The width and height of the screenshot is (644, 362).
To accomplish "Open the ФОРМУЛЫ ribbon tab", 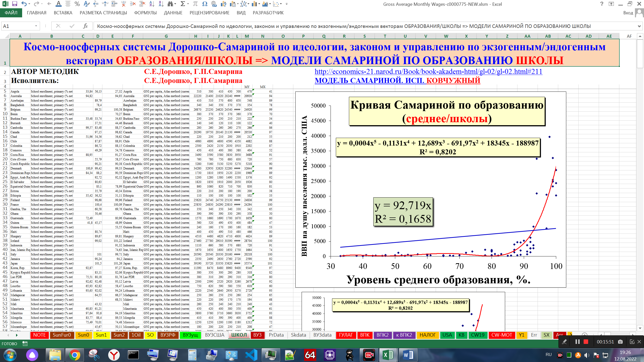I will click(145, 13).
